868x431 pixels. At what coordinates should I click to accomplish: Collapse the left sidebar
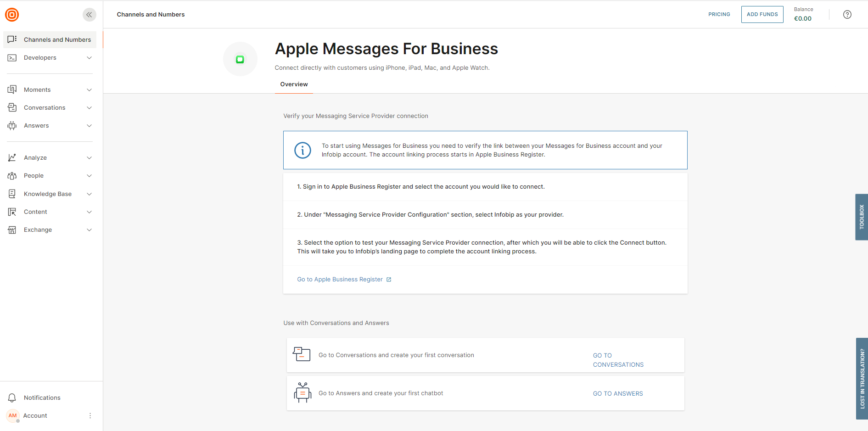90,14
